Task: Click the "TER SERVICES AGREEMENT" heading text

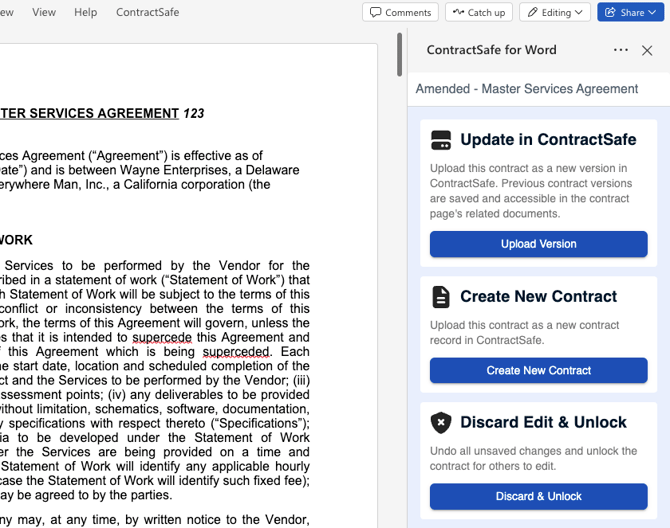Action: tap(89, 113)
